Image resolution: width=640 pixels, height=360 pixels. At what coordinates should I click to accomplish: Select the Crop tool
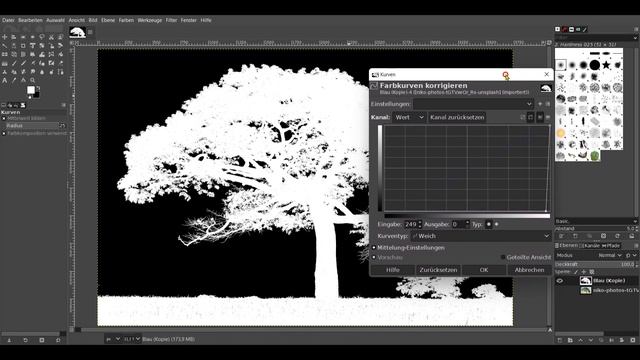click(x=23, y=46)
